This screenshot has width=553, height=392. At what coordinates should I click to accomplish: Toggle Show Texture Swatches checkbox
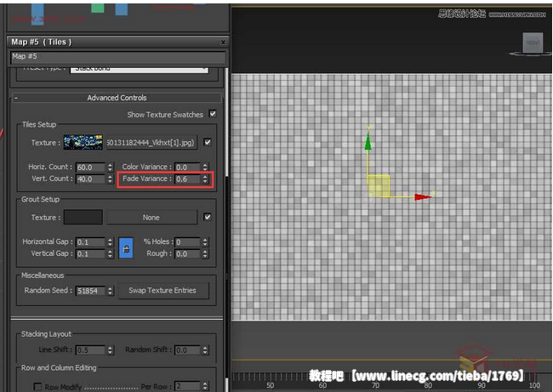[x=213, y=114]
